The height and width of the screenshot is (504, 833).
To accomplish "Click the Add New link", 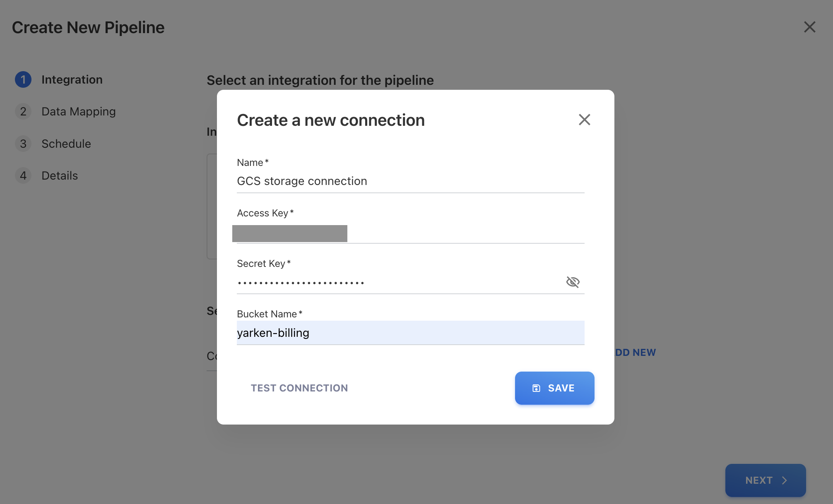I will tap(636, 353).
